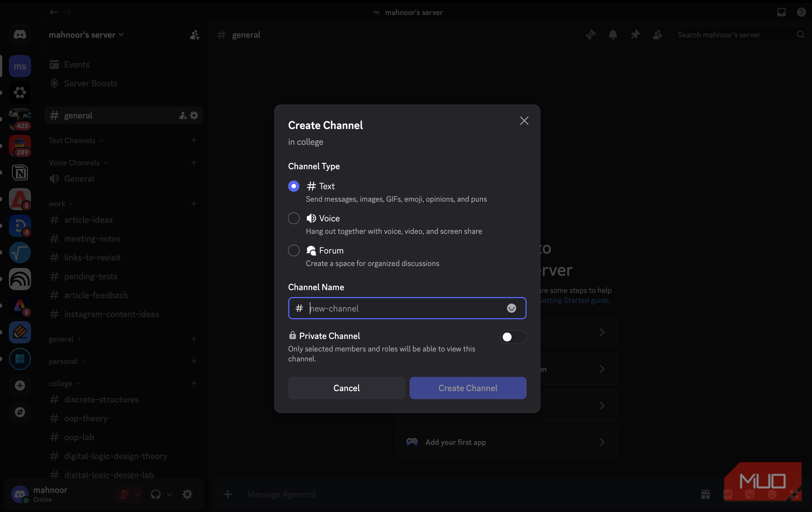Close the Create Channel dialog with X
This screenshot has width=812, height=512.
(x=524, y=121)
